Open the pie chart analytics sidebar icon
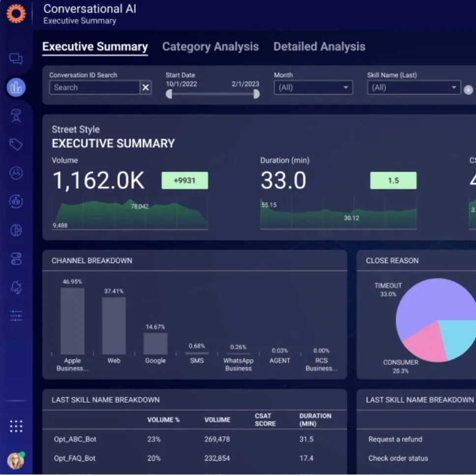The image size is (476, 476). [16, 230]
